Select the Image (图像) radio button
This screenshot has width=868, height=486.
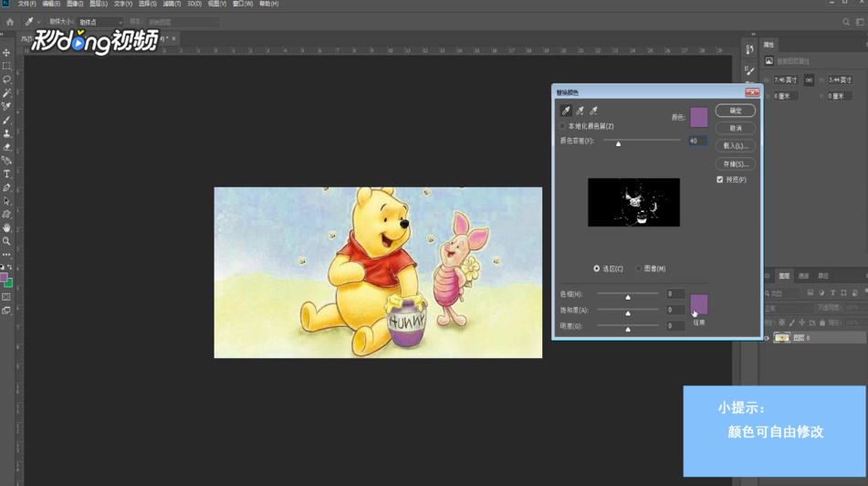[x=638, y=269]
